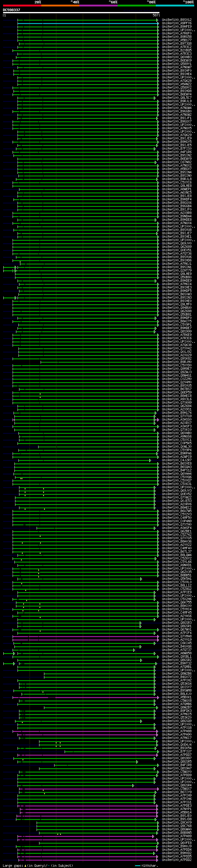The width and height of the screenshot is (197, 868).
Task: Select the UniRef100_Q60FE8 entry
Action: 177,843
